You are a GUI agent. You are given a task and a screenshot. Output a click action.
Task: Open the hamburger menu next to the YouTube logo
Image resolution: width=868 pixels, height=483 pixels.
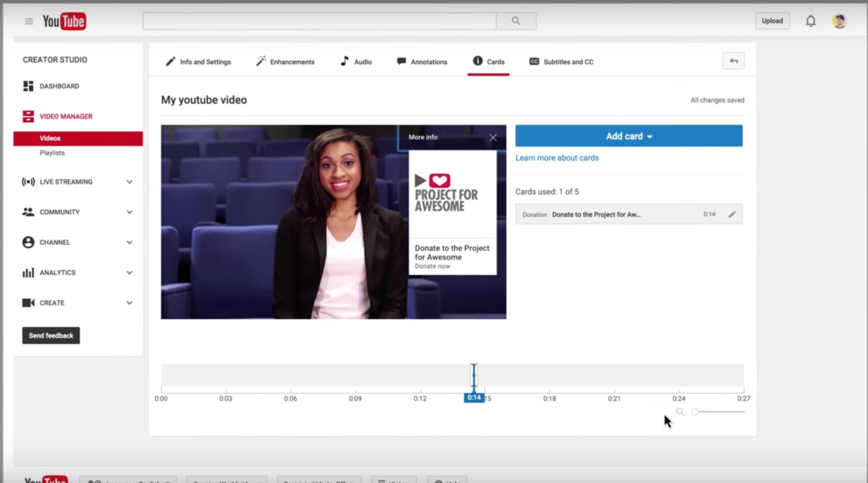[x=29, y=21]
